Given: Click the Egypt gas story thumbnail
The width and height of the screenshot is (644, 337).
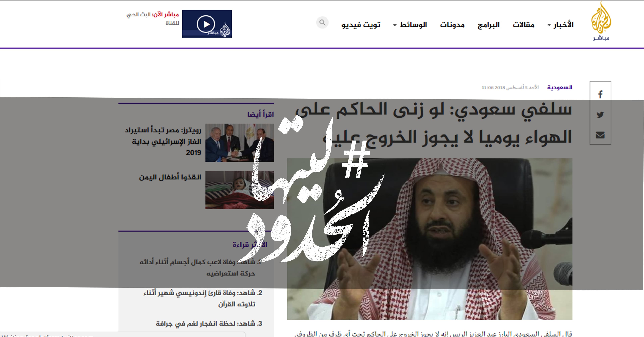Looking at the screenshot, I should pyautogui.click(x=239, y=143).
